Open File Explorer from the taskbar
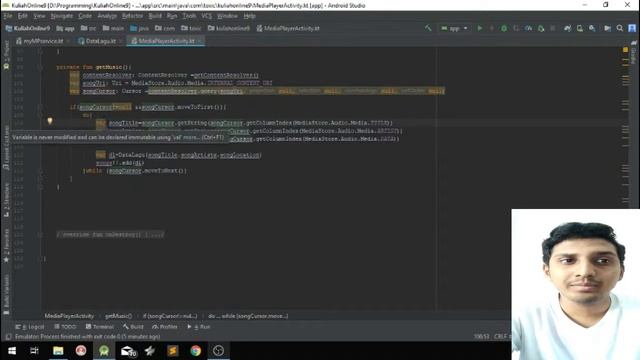This screenshot has height=360, width=640. (58, 351)
